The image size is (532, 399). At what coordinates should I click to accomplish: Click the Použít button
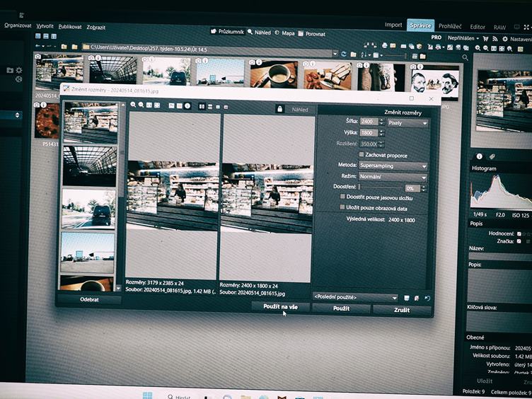point(341,308)
